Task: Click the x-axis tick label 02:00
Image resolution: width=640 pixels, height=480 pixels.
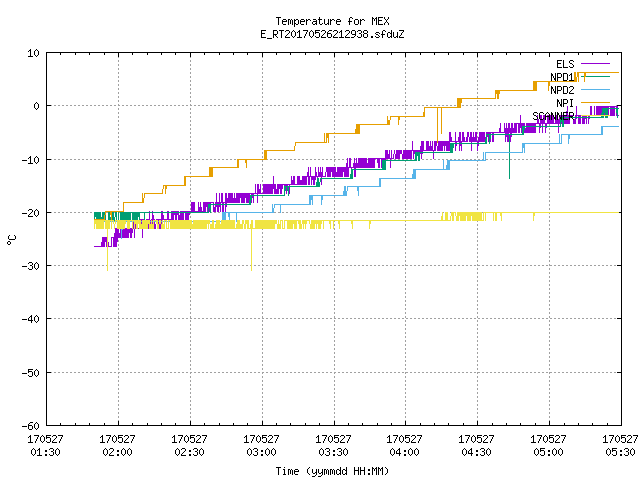Action: pyautogui.click(x=118, y=452)
